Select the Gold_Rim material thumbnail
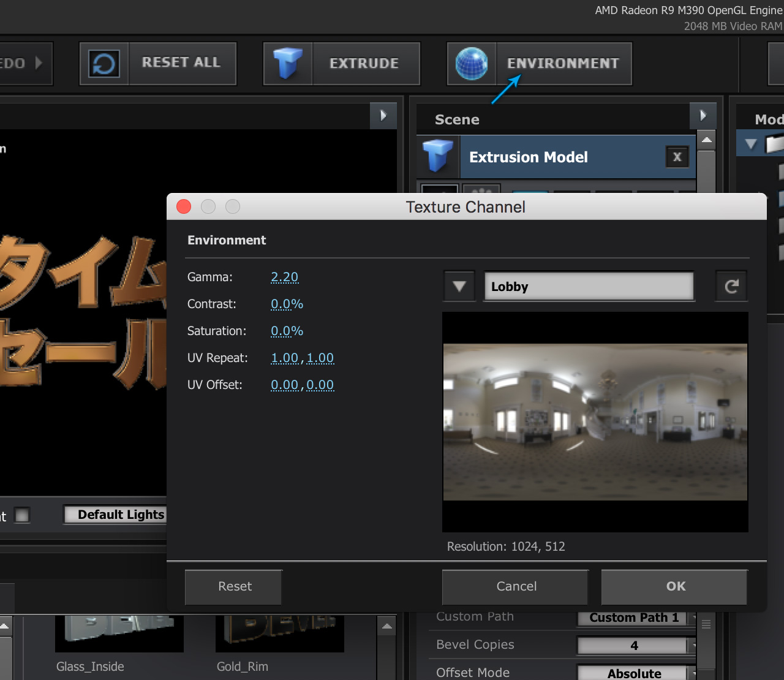The width and height of the screenshot is (784, 680). (279, 634)
